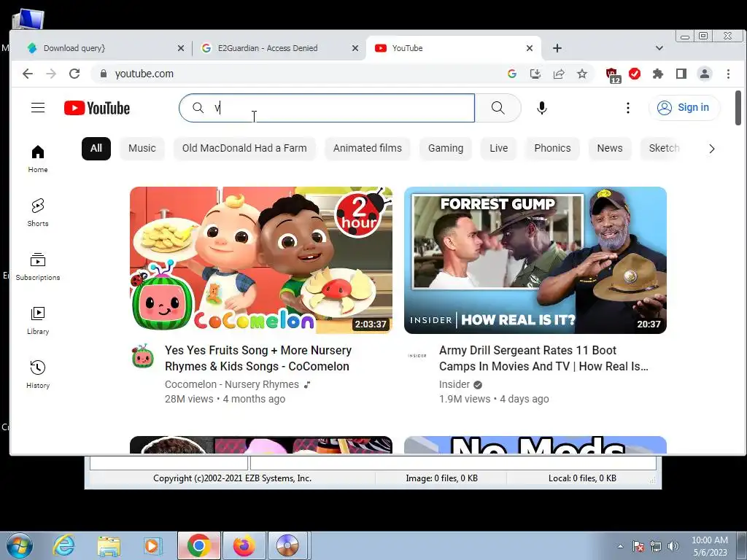
Task: Click the volume speaker tray icon
Action: coord(673,546)
